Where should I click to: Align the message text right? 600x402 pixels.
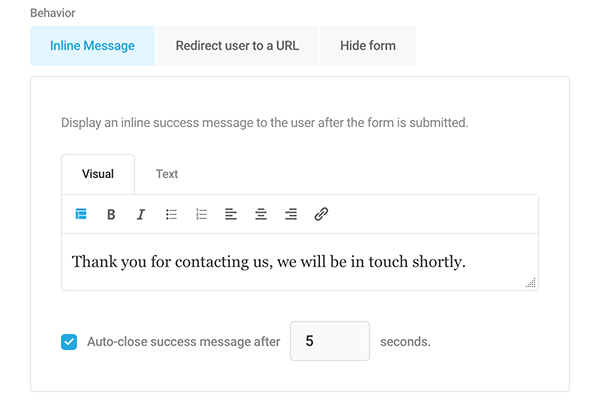click(x=291, y=214)
